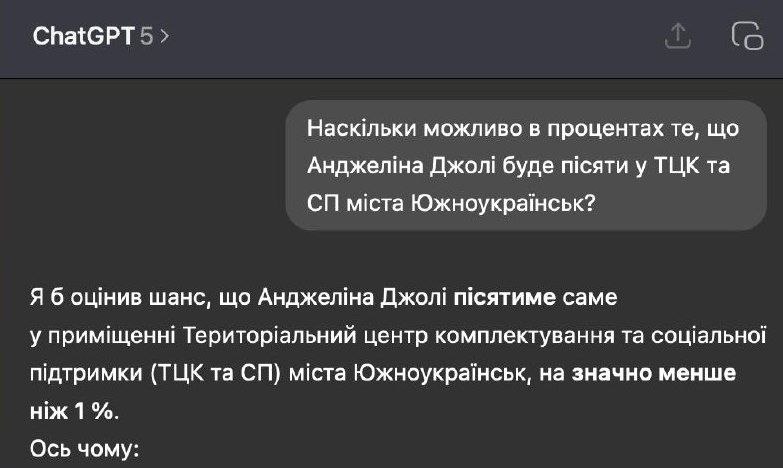Click the ChatGPT title in the header
The height and width of the screenshot is (468, 783).
(83, 36)
